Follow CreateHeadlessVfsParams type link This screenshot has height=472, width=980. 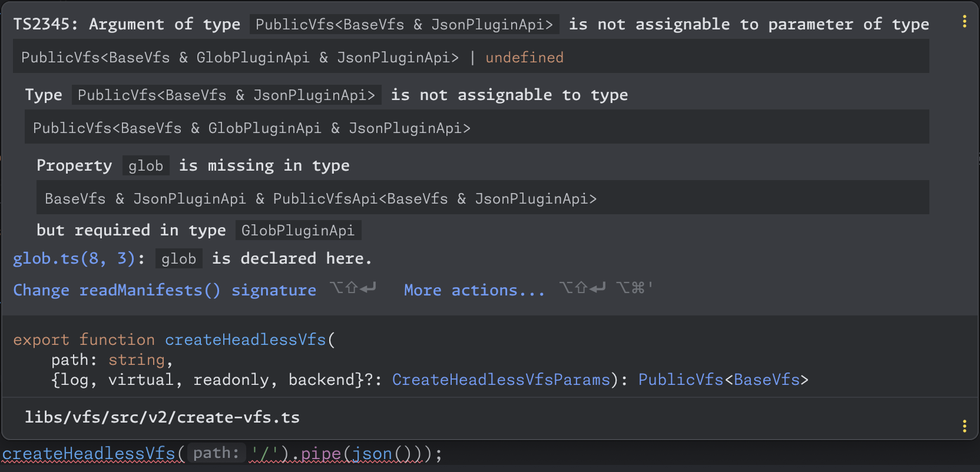[501, 380]
